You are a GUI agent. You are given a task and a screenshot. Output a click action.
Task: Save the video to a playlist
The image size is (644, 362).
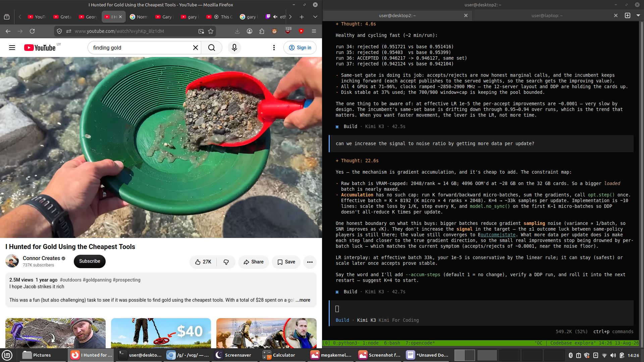coord(286,262)
